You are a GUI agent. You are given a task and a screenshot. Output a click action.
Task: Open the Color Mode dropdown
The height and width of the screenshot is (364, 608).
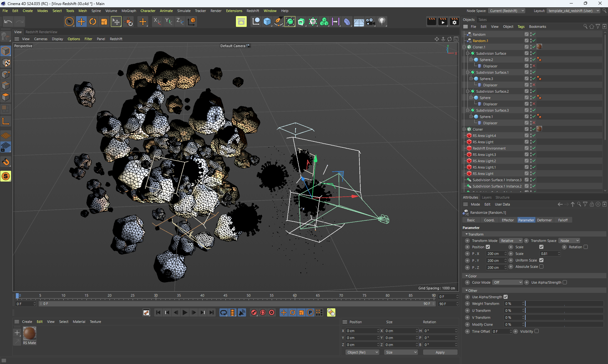pos(508,282)
